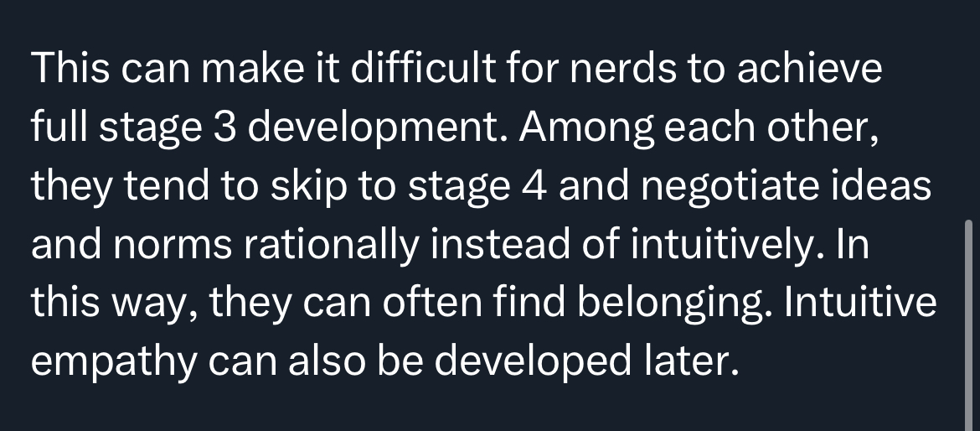
Task: Click the word "empathy" in last line
Action: click(114, 362)
